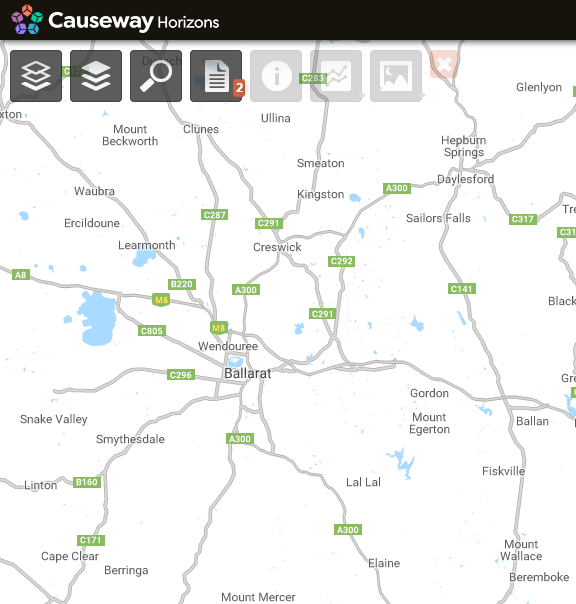Open the document list with badge 2
The height and width of the screenshot is (604, 576).
click(216, 76)
